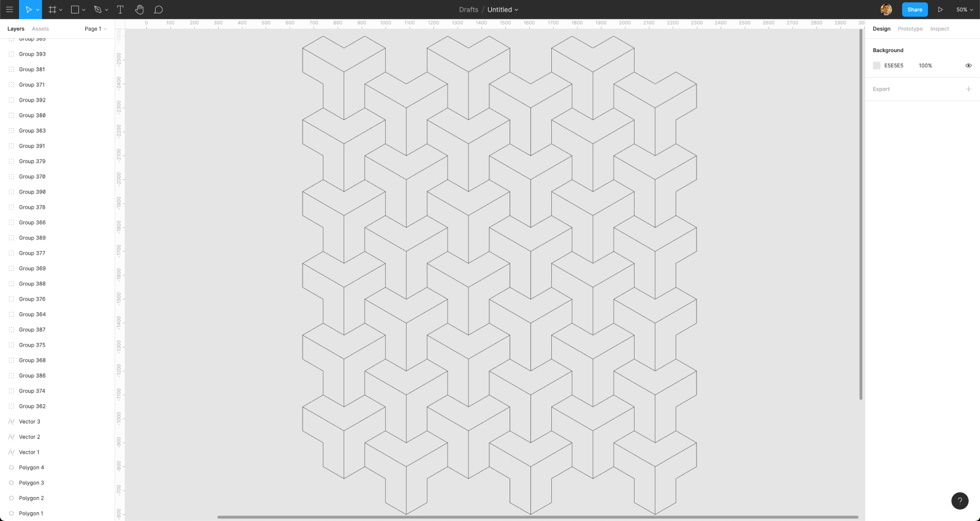Click the vertical canvas scrollbar
980x521 pixels.
(x=861, y=214)
